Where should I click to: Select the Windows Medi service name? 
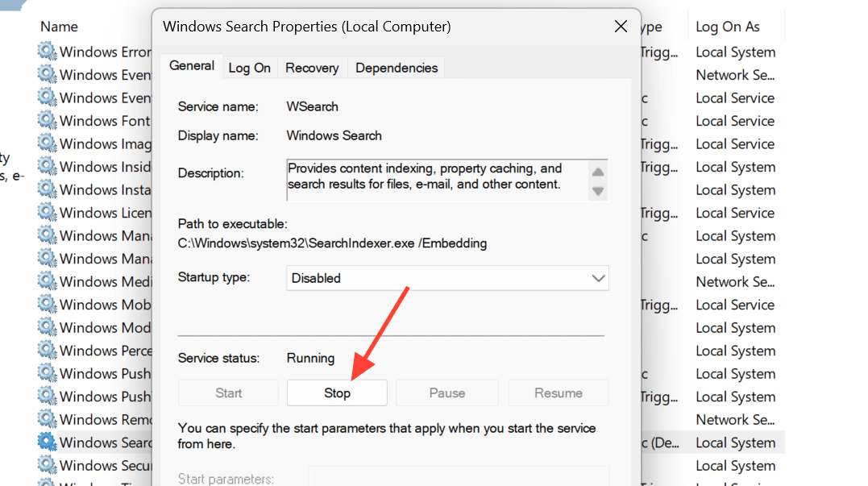pyautogui.click(x=106, y=282)
